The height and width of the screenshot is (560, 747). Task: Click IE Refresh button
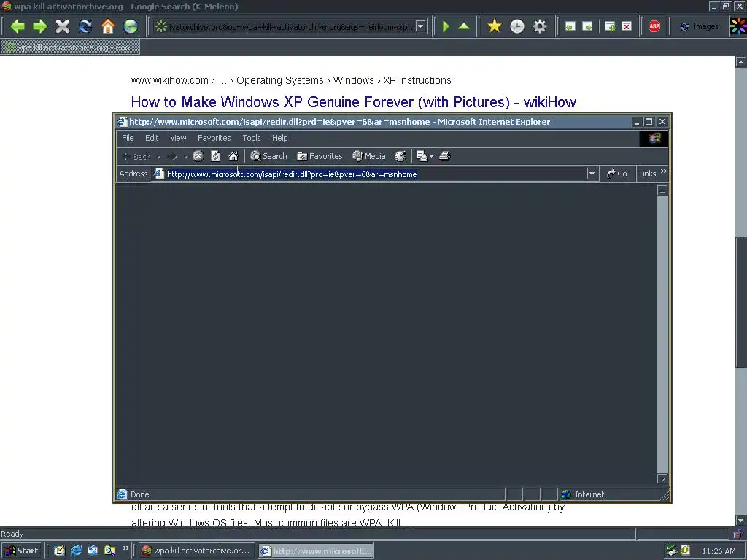coord(215,156)
